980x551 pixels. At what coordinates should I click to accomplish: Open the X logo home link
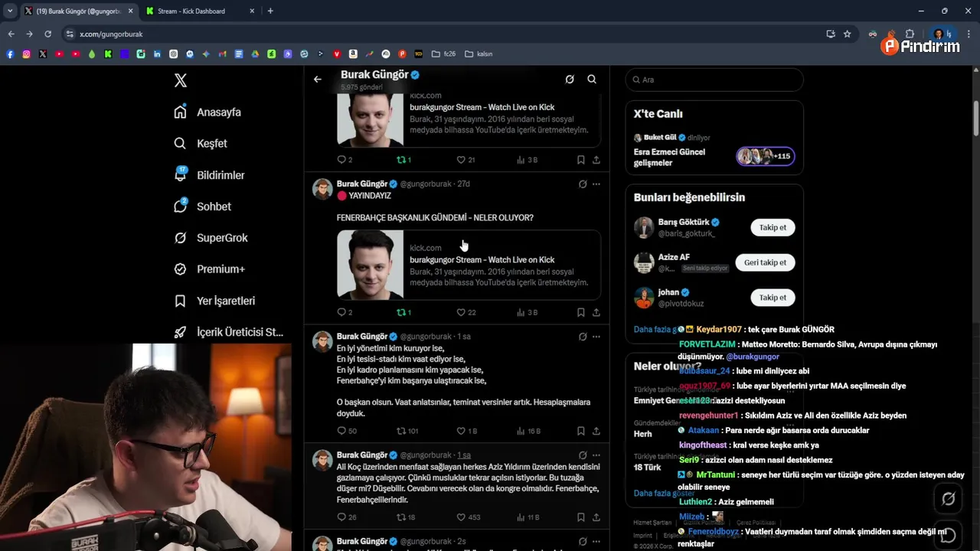[181, 80]
